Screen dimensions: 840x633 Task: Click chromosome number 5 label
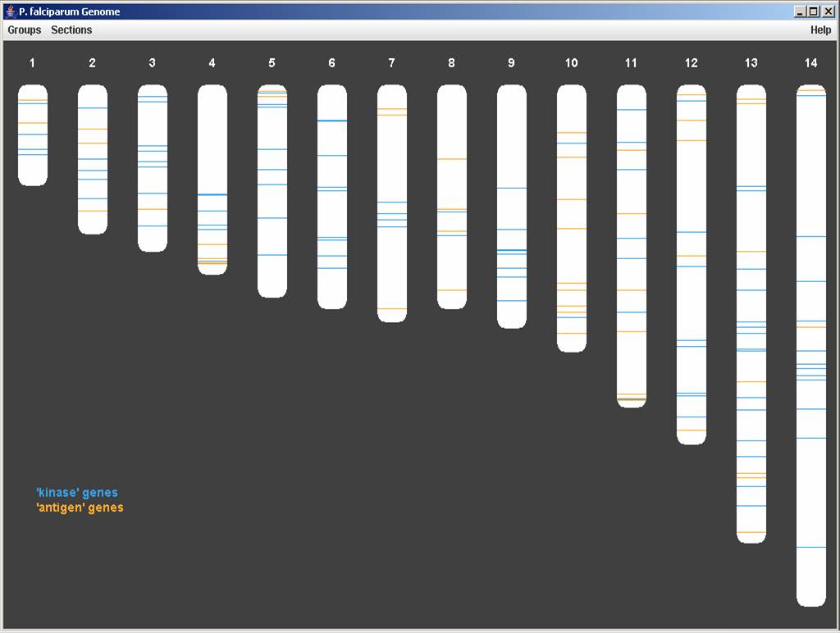pos(272,63)
